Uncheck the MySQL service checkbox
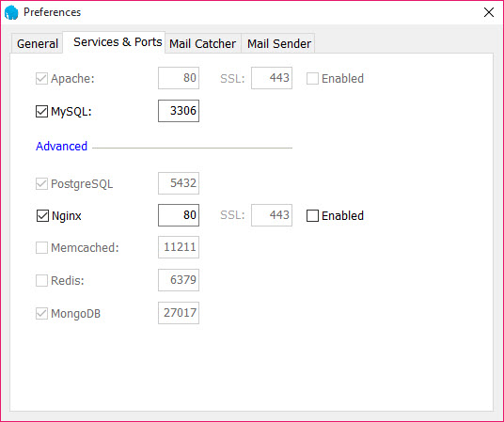Viewport: 504px width, 422px height. [41, 112]
